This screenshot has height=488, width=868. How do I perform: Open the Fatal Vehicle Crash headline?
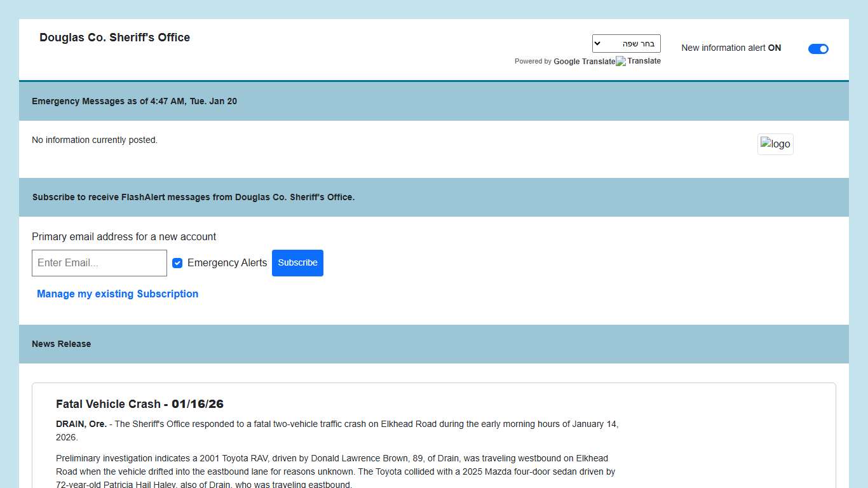click(140, 404)
